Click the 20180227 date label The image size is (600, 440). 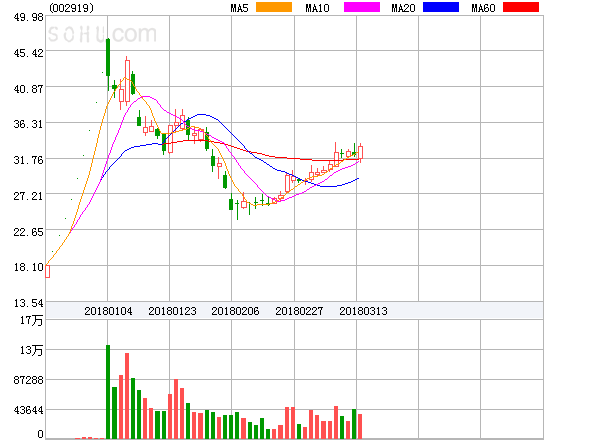tap(299, 311)
